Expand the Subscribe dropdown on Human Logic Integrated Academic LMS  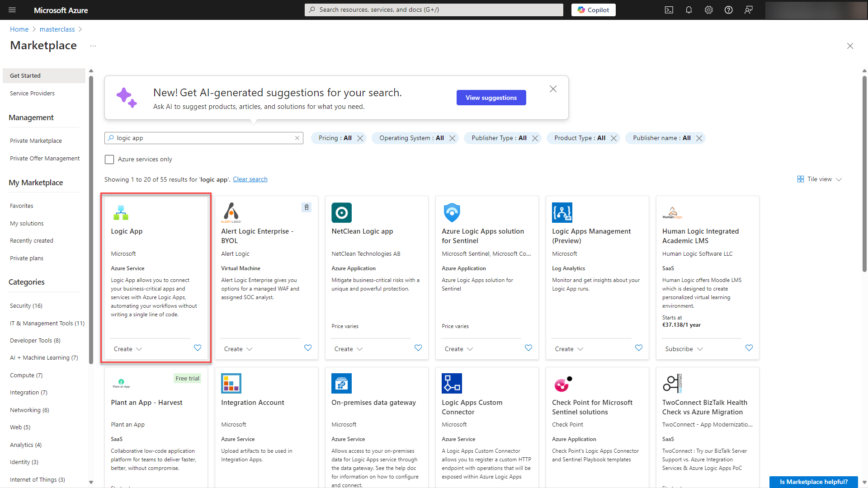point(683,348)
